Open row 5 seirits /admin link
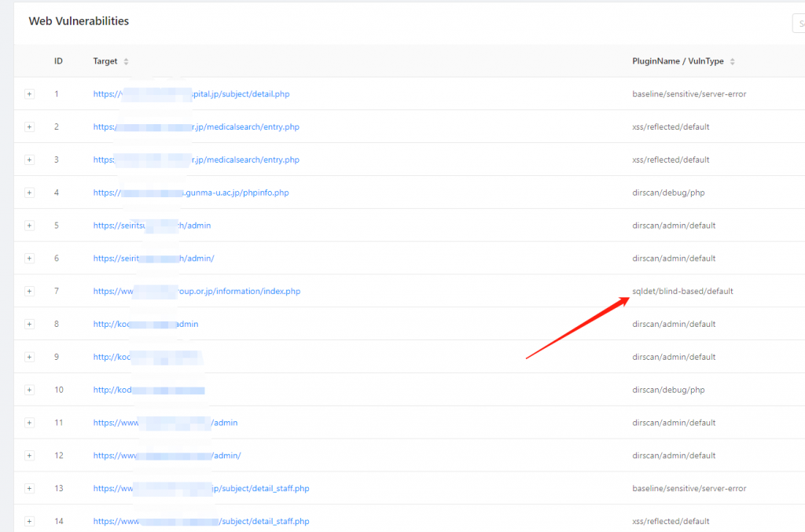 click(152, 226)
